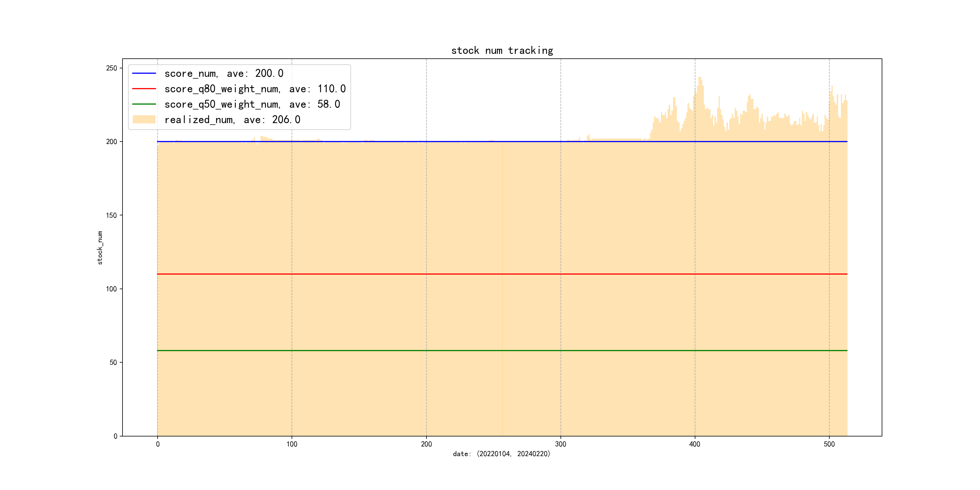Screen dimensions: 980x490
Task: Click the 'realized_num, ave: 206.0' legend text
Action: pyautogui.click(x=232, y=120)
